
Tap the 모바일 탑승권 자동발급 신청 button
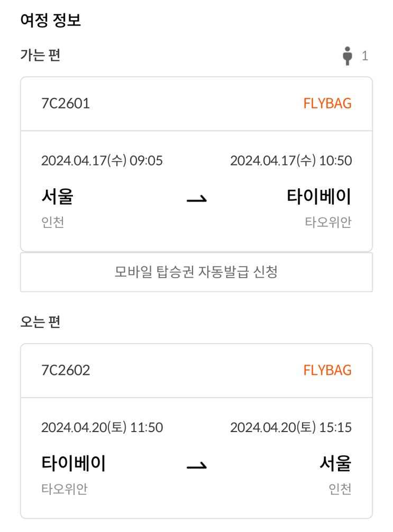point(196,272)
